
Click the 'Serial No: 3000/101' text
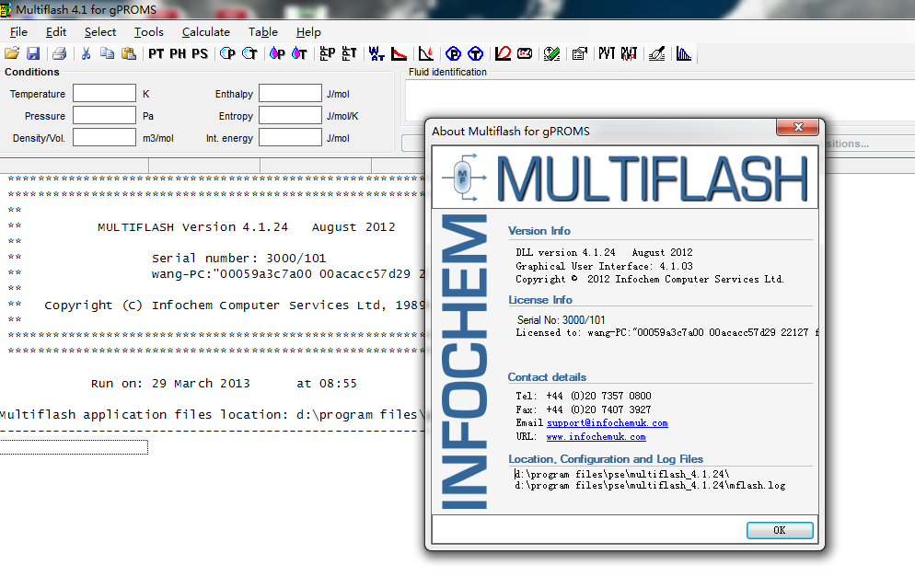[x=561, y=319]
